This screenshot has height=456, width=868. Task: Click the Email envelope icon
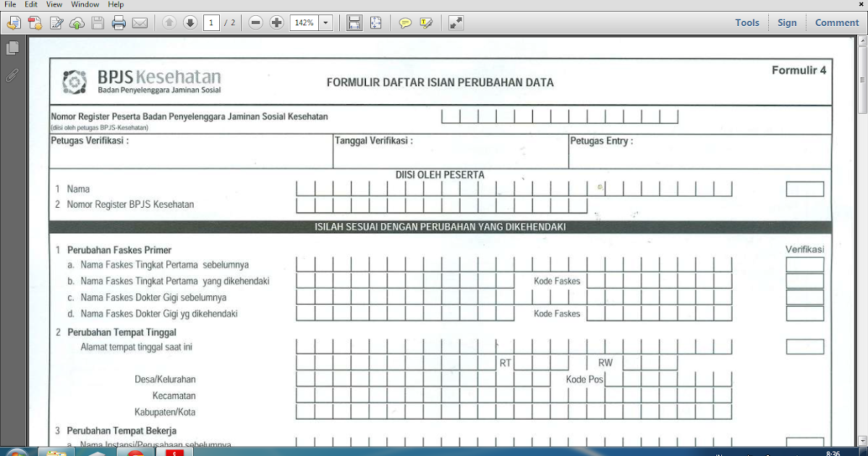140,23
